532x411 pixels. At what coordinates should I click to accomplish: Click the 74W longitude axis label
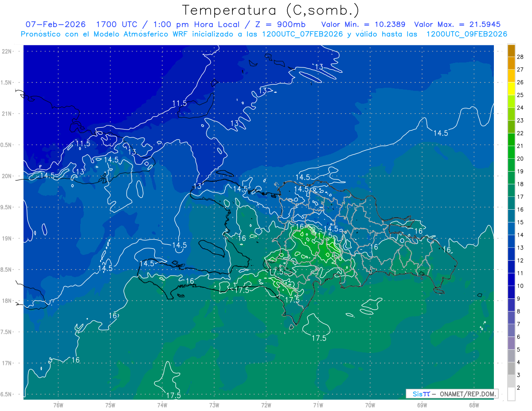pos(162,405)
